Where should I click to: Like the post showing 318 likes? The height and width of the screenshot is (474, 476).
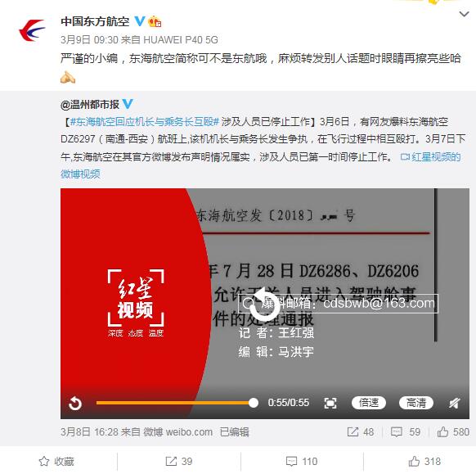tap(424, 461)
